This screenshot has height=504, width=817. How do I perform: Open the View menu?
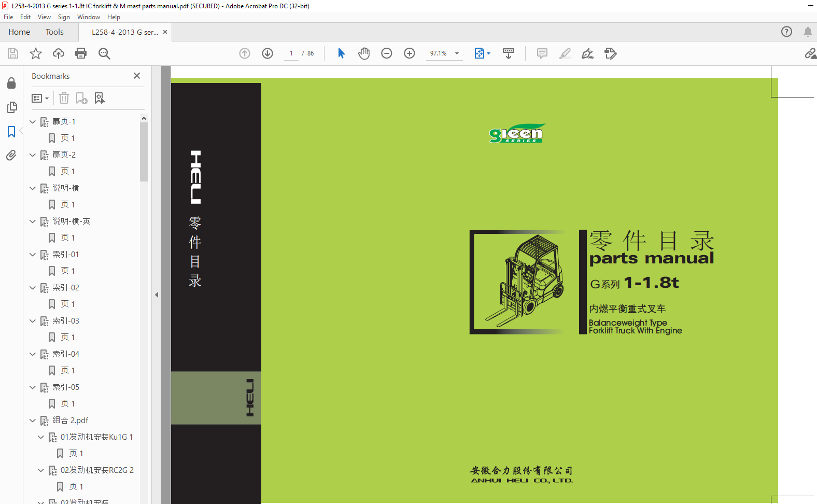tap(44, 17)
